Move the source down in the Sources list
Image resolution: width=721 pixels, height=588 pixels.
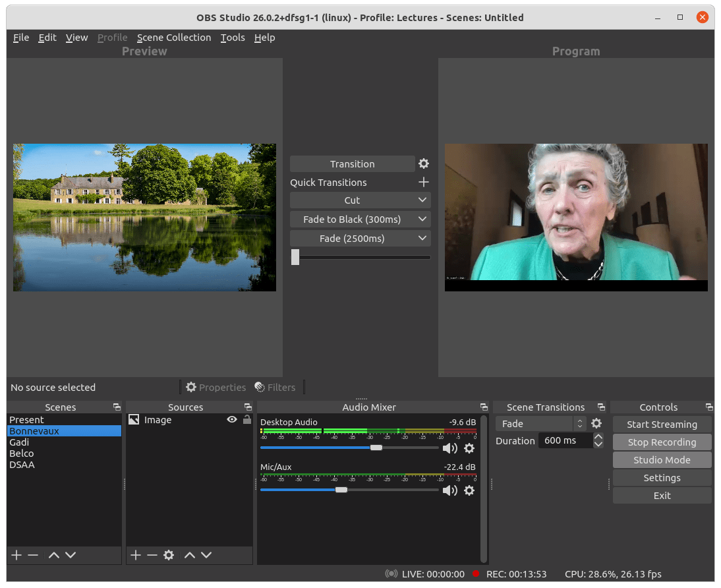coord(206,555)
